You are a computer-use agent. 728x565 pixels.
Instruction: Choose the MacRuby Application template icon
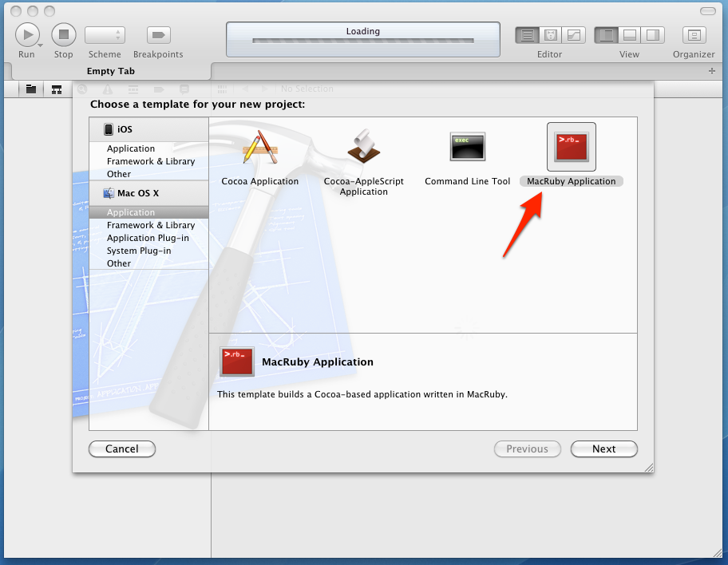[x=572, y=147]
